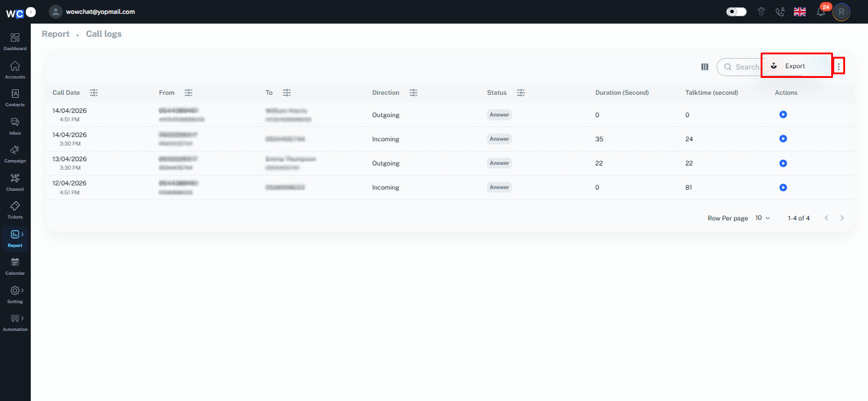Viewport: 868px width, 401px height.
Task: Click the 12/04/2026 call date cell
Action: tap(69, 187)
